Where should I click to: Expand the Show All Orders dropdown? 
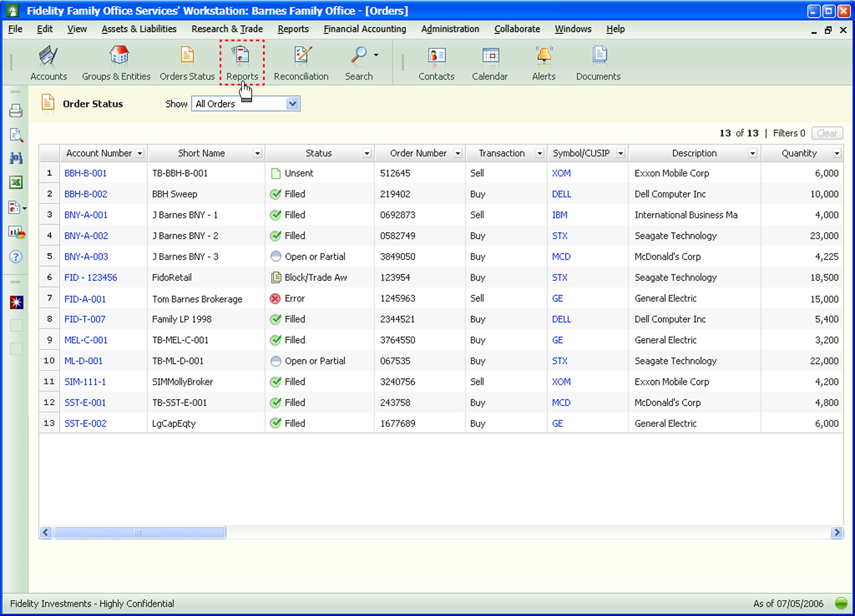[293, 104]
